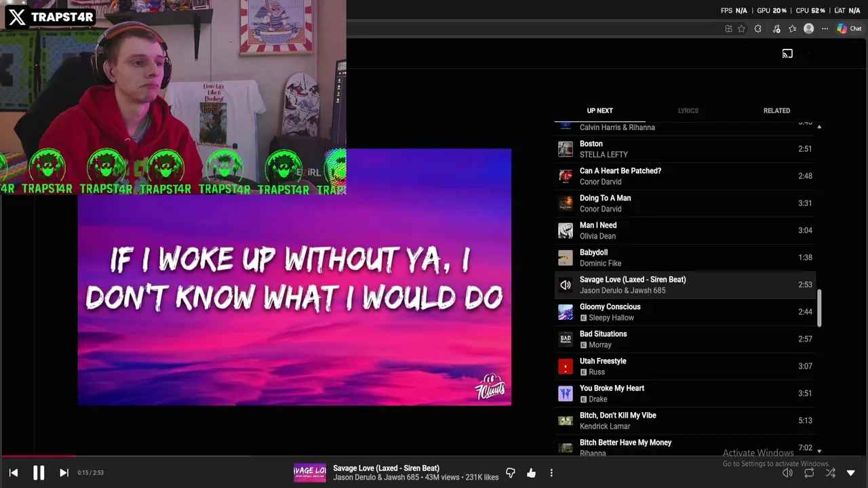Toggle repeat mode
Image resolution: width=868 pixels, height=488 pixels.
[x=809, y=472]
